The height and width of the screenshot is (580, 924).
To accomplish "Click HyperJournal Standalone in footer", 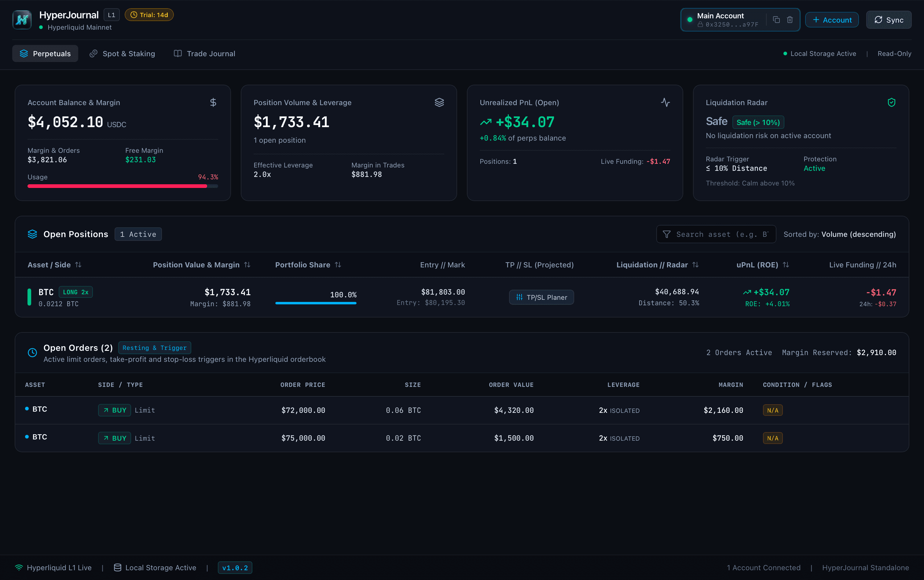I will [865, 568].
